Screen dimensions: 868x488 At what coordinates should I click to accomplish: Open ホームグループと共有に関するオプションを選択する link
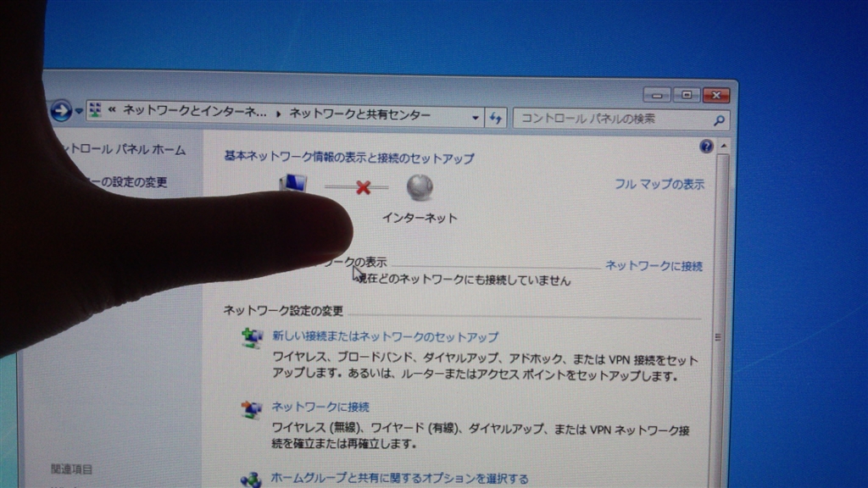399,478
